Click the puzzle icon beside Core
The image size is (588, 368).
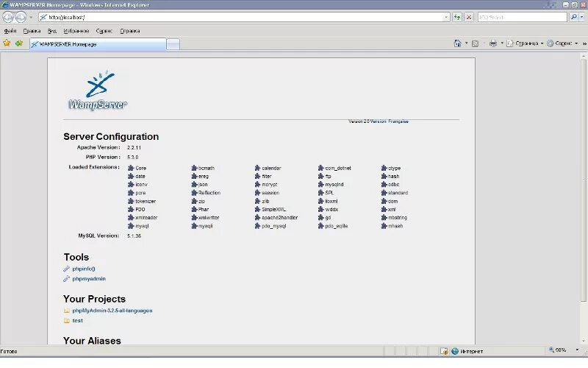pos(131,168)
